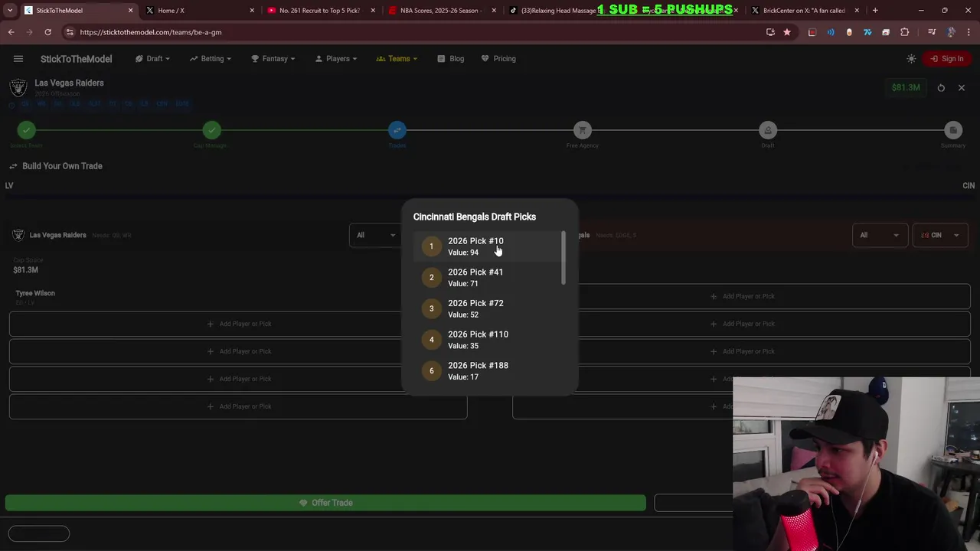Screen dimensions: 980x551
Task: Click the reset refresh icon near cap
Action: coord(941,88)
